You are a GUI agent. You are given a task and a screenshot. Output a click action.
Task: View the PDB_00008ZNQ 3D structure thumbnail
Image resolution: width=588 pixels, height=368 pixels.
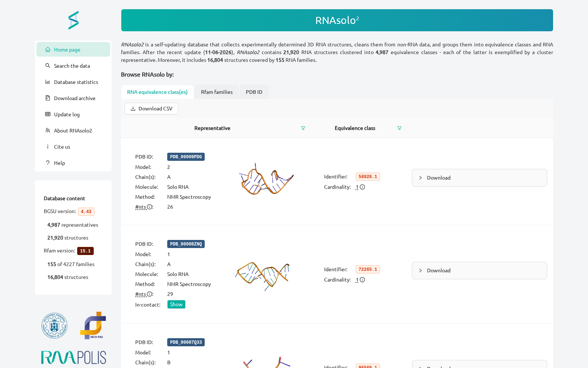tap(263, 276)
